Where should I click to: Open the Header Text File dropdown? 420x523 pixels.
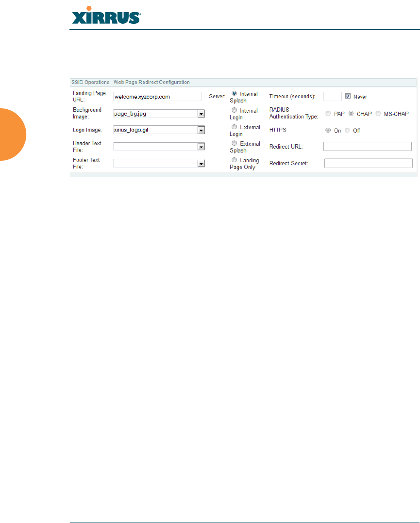(x=201, y=147)
